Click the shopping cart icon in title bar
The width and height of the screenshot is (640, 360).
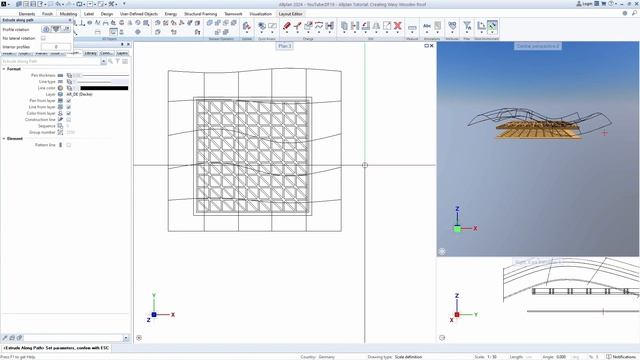(604, 4)
